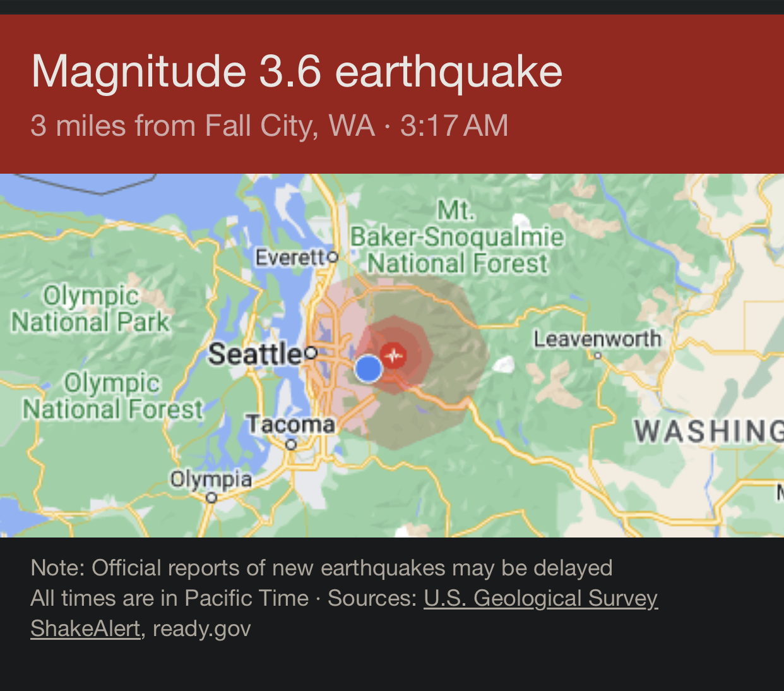Click the Seattle text label on map
Viewport: 784px width, 691px height.
coord(255,354)
